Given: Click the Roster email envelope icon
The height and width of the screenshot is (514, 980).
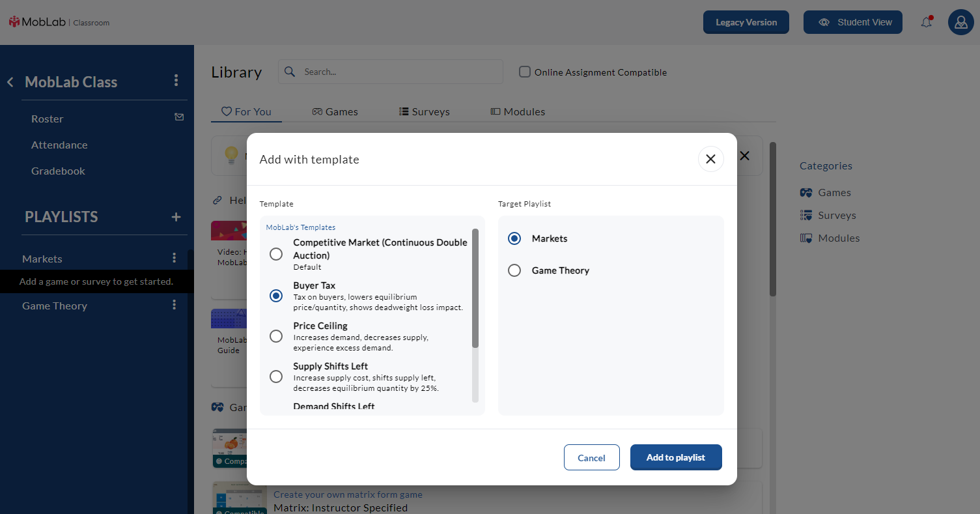Looking at the screenshot, I should [179, 117].
